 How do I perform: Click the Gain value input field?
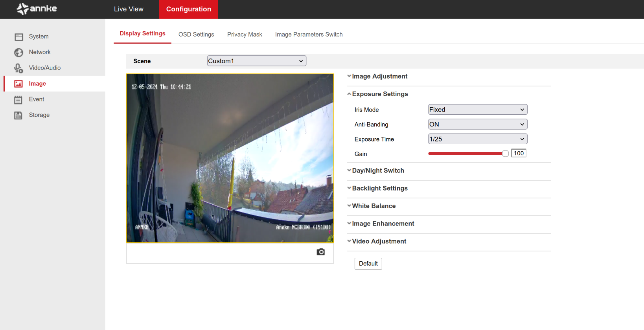click(x=519, y=154)
